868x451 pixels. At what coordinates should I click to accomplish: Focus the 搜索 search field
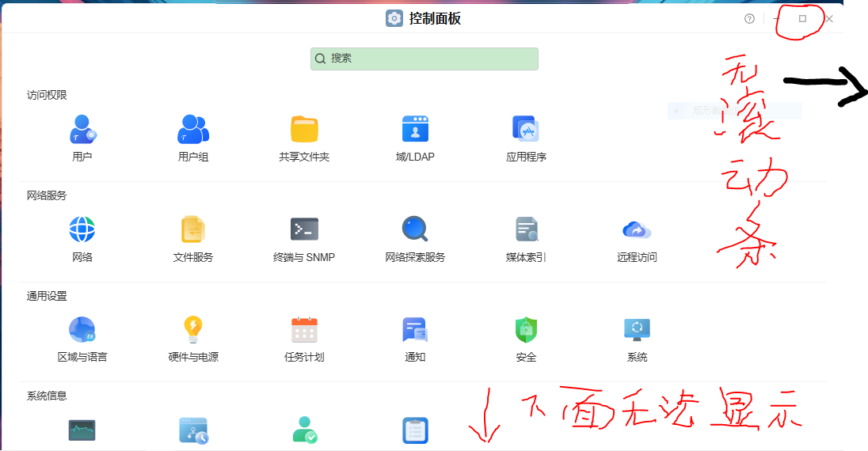(x=424, y=59)
